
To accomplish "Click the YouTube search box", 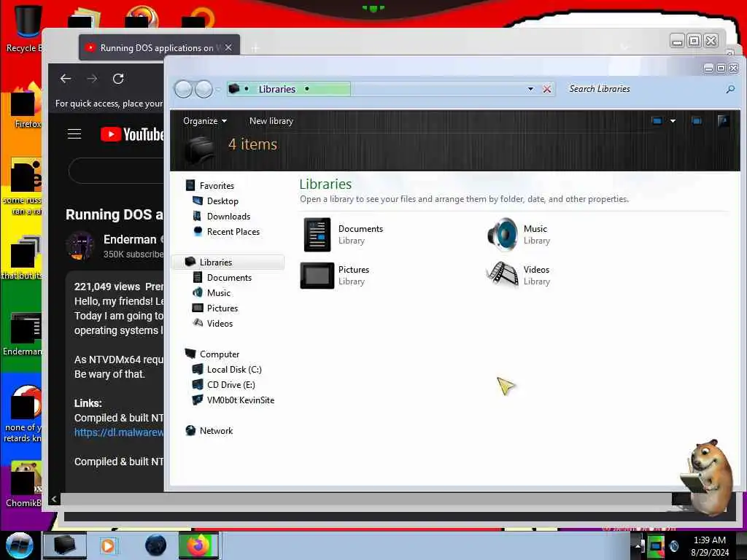I will pyautogui.click(x=116, y=171).
